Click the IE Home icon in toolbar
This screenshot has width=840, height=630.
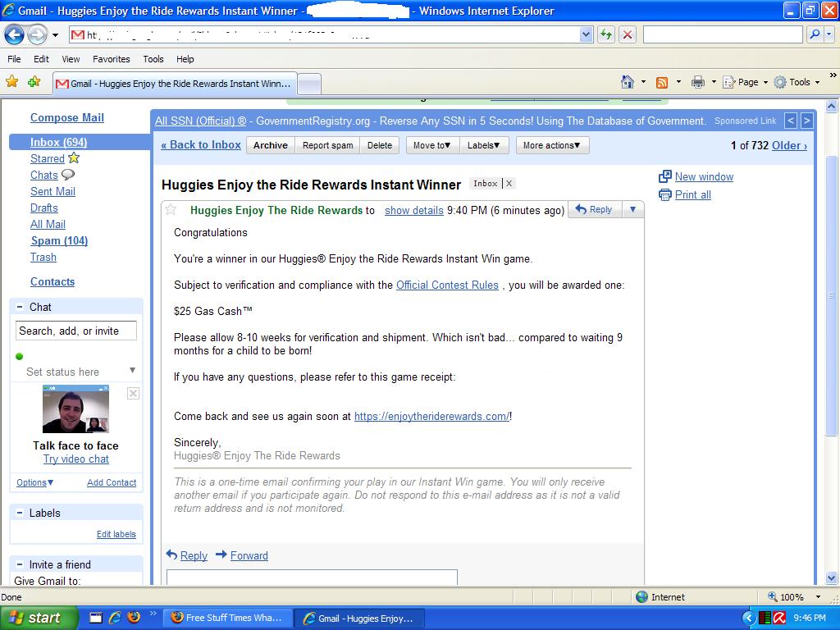[628, 82]
